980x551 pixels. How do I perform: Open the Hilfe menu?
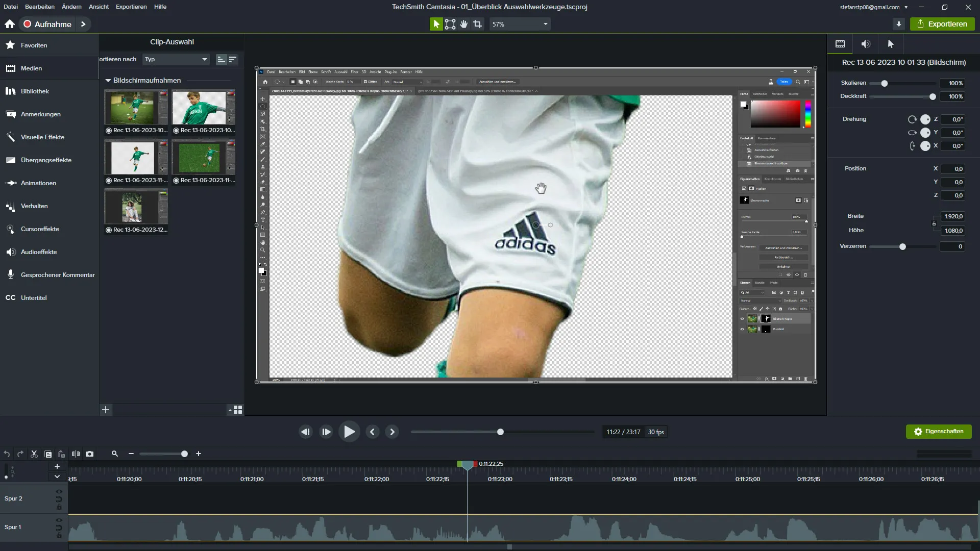click(x=160, y=7)
